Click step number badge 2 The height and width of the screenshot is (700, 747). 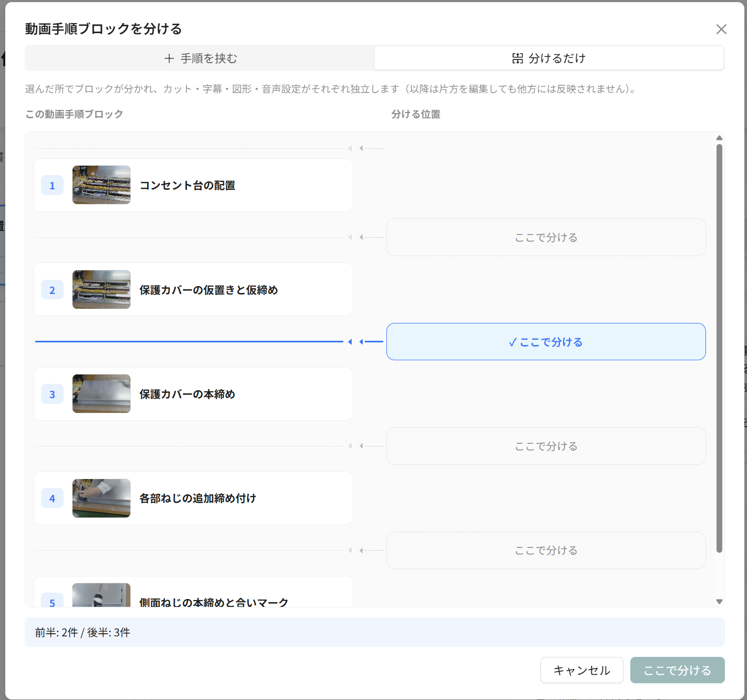click(x=52, y=290)
